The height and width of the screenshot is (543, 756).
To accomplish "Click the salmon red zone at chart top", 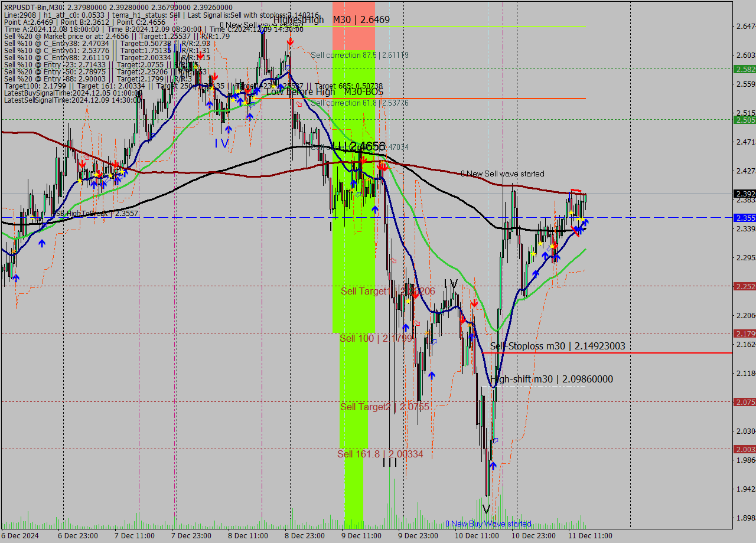I will point(354,26).
